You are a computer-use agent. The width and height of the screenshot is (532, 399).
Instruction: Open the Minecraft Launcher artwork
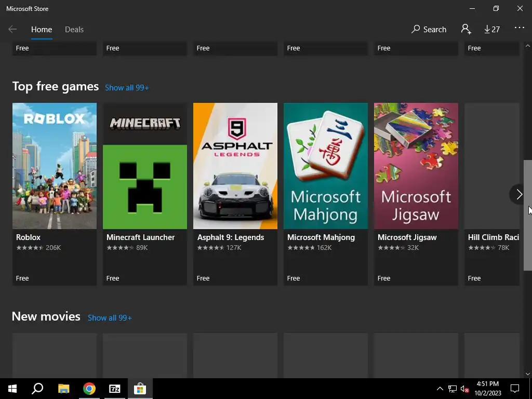tap(145, 166)
